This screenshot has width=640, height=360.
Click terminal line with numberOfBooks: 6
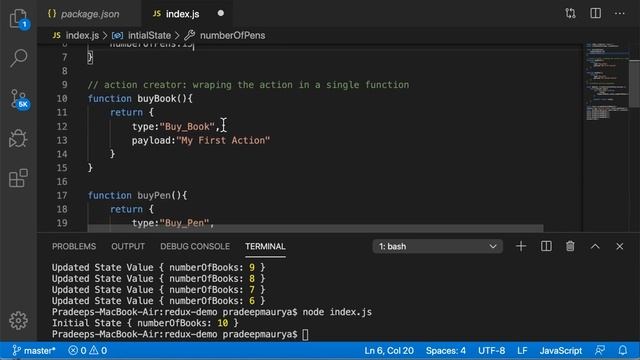[158, 301]
